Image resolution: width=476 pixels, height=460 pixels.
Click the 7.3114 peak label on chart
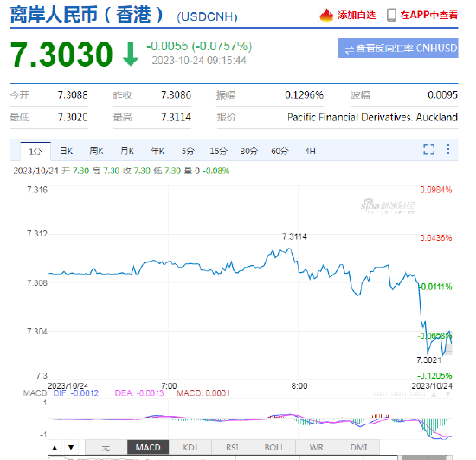click(294, 236)
